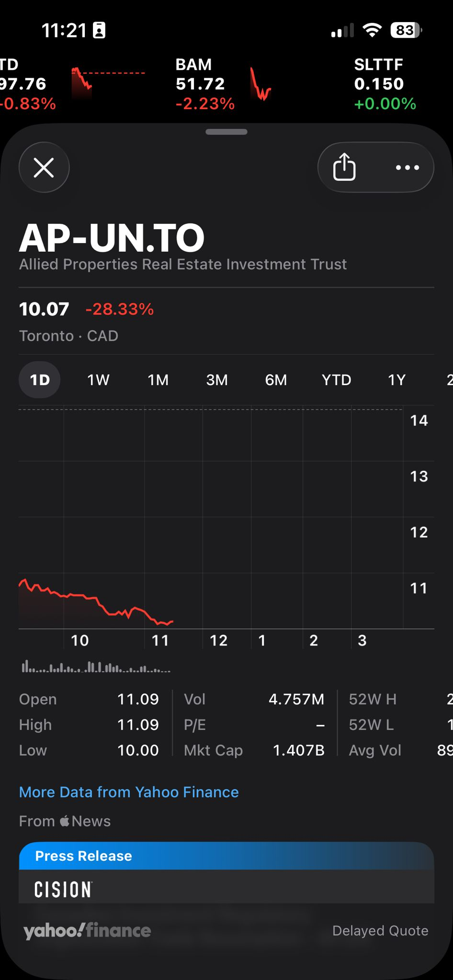Open More Data from Yahoo Finance
453x980 pixels.
click(x=129, y=792)
